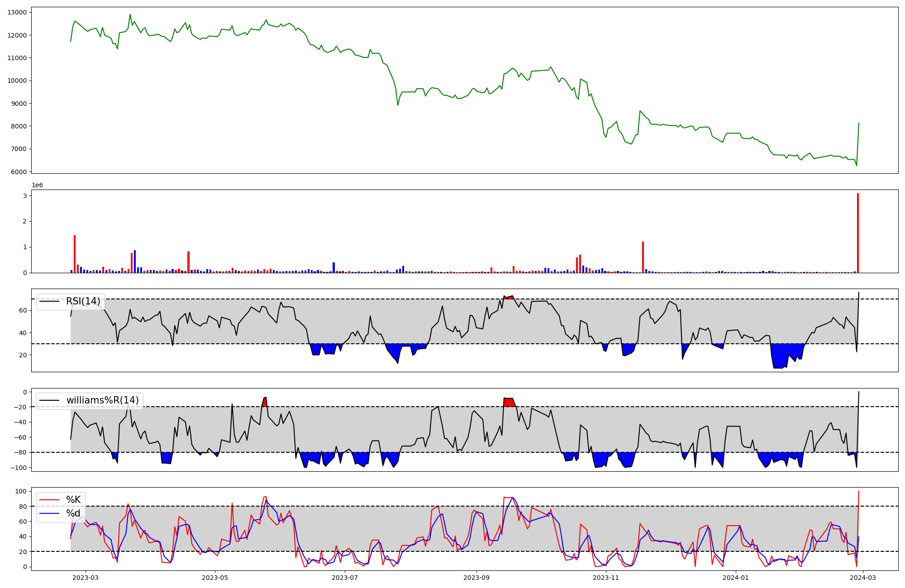Click the 1e6 volume axis exponent label
This screenshot has width=905, height=588.
(x=37, y=185)
